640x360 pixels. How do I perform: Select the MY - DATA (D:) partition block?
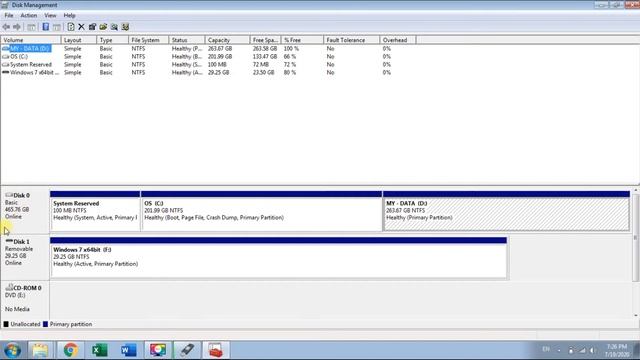click(507, 211)
